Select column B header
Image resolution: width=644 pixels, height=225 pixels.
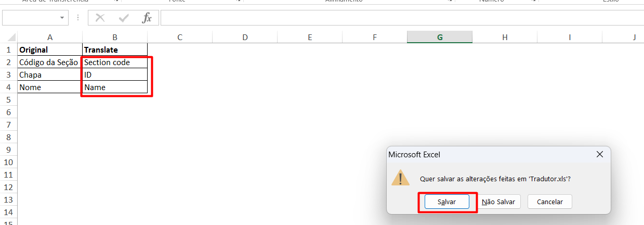115,37
